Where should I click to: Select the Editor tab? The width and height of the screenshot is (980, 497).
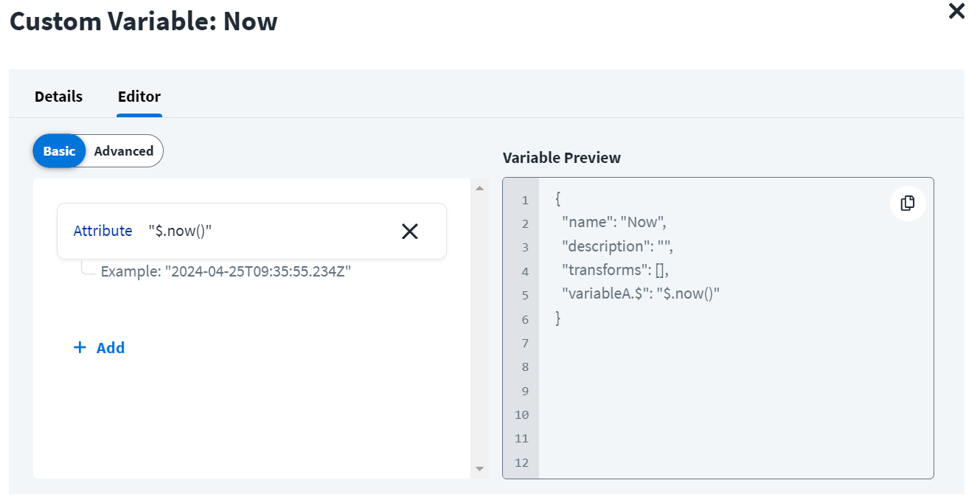(x=139, y=96)
